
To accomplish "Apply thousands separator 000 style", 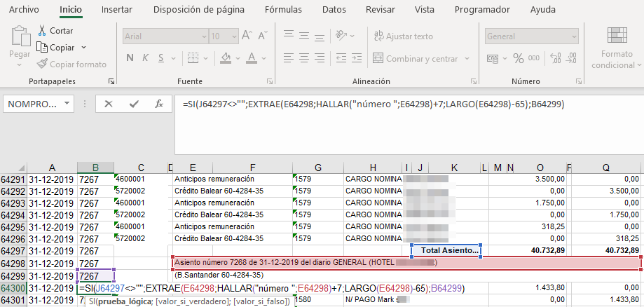I will (533, 58).
